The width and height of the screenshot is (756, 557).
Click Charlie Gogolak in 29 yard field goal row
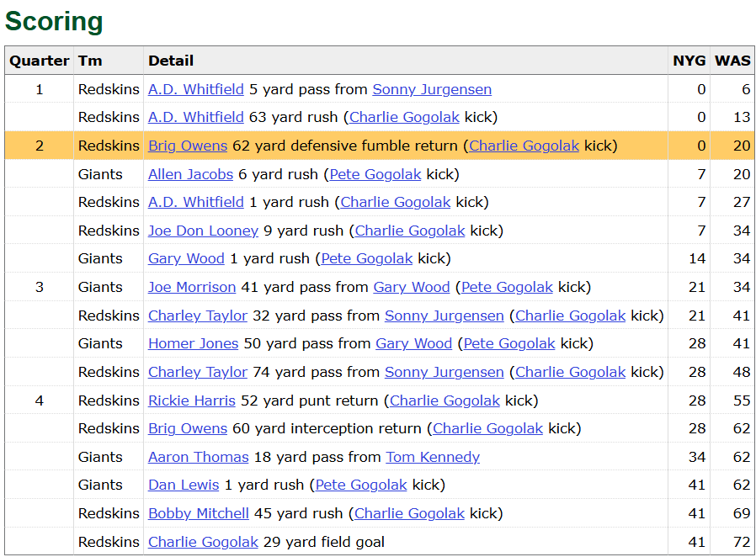203,541
